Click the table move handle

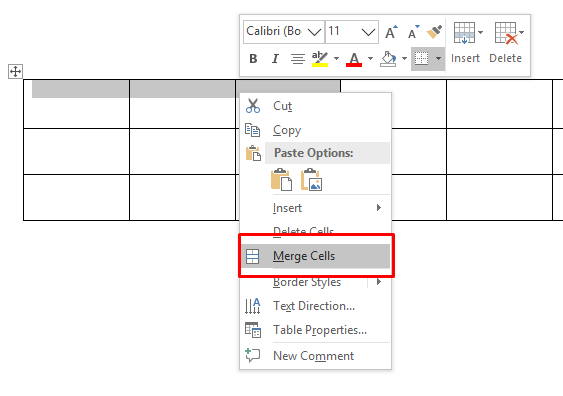pyautogui.click(x=15, y=71)
